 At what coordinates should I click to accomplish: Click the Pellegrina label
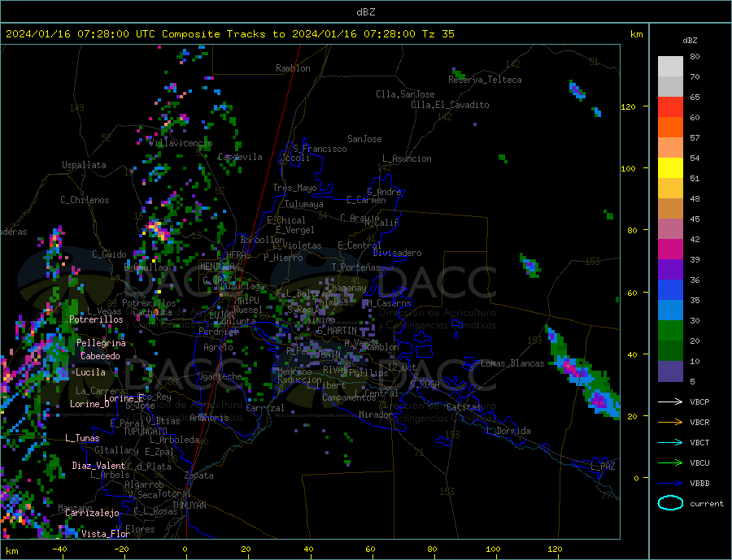pos(102,343)
